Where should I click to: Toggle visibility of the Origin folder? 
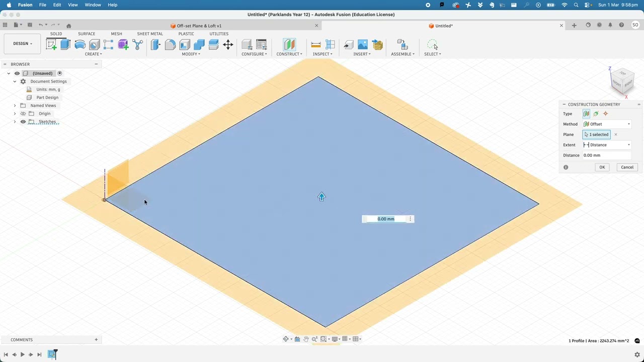23,114
